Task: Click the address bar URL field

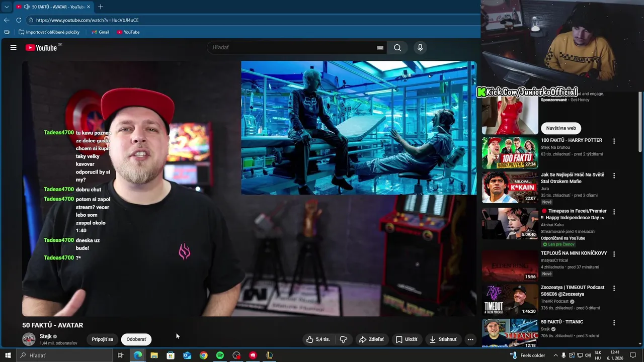Action: [254, 20]
